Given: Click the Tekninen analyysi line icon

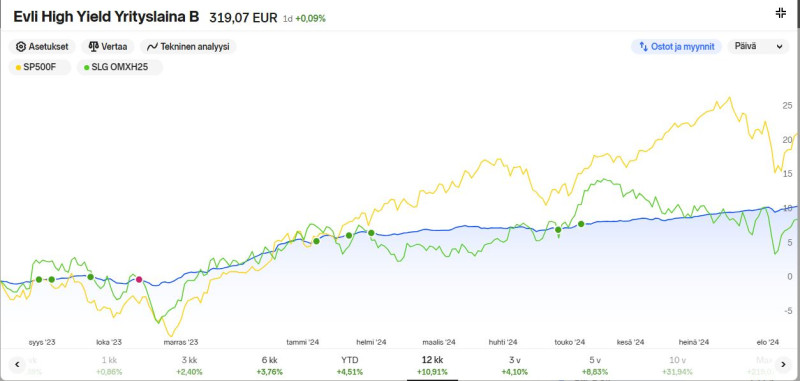Looking at the screenshot, I should (x=152, y=47).
